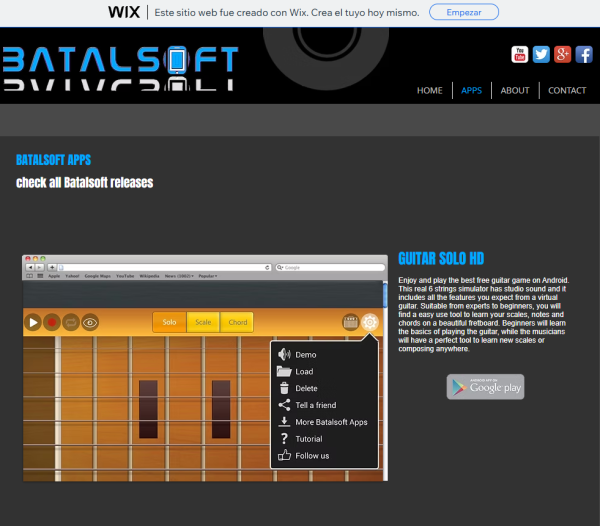600x526 pixels.
Task: Click the YouTube bookmark in mockup
Action: pyautogui.click(x=125, y=276)
